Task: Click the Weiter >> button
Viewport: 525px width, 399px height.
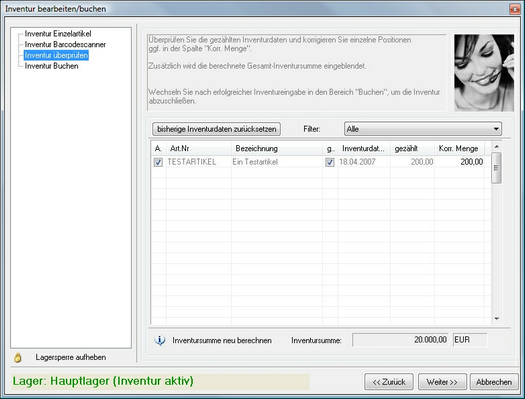Action: point(442,382)
